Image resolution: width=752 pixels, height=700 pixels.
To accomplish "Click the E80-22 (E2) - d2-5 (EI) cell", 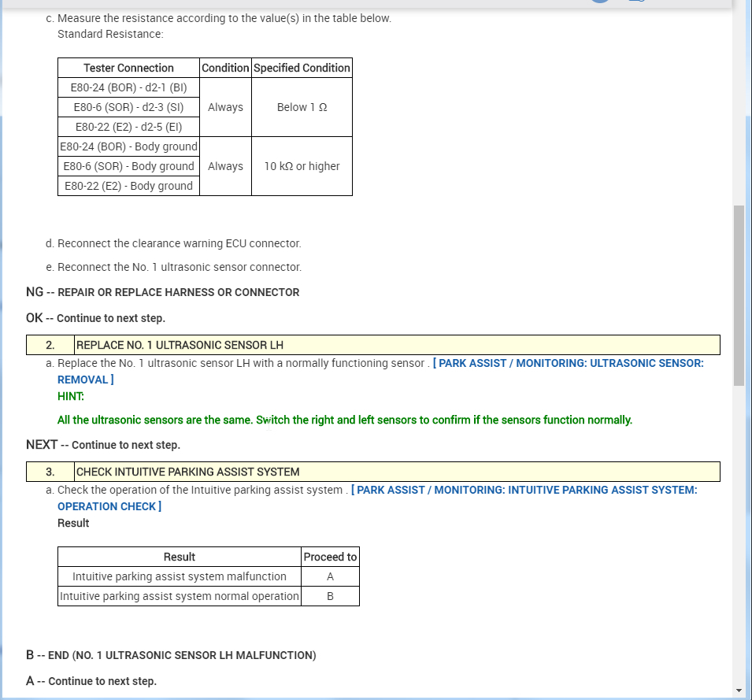I will (128, 127).
